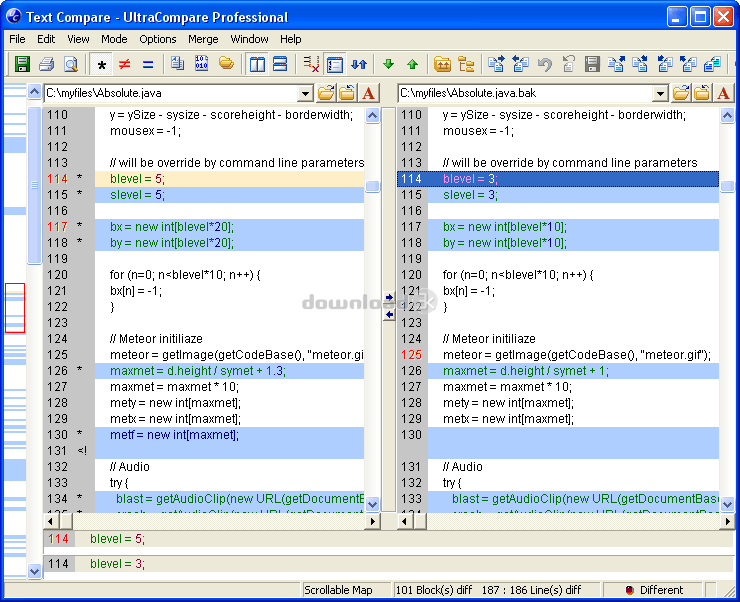740x602 pixels.
Task: Click right pane reload file folder icon
Action: pyautogui.click(x=702, y=93)
